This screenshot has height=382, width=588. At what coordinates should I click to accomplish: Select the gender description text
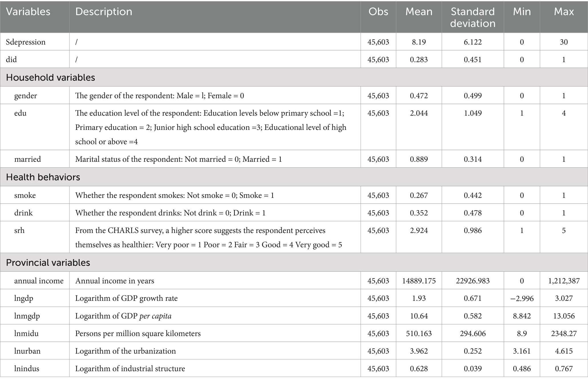click(159, 95)
